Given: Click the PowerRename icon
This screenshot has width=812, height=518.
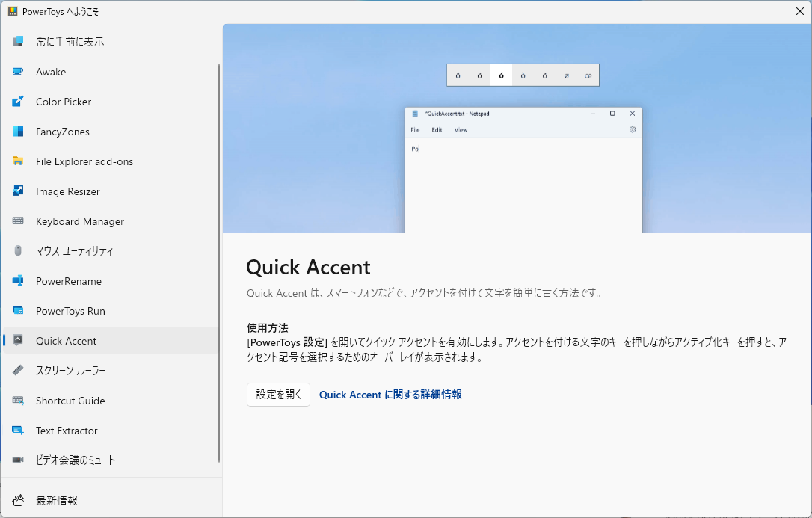Looking at the screenshot, I should pos(18,281).
